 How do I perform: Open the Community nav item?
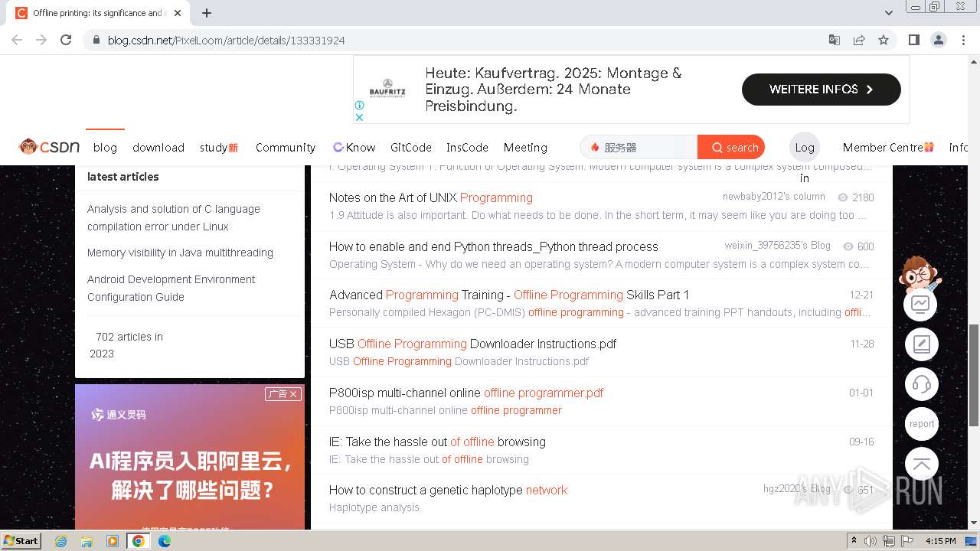[286, 148]
